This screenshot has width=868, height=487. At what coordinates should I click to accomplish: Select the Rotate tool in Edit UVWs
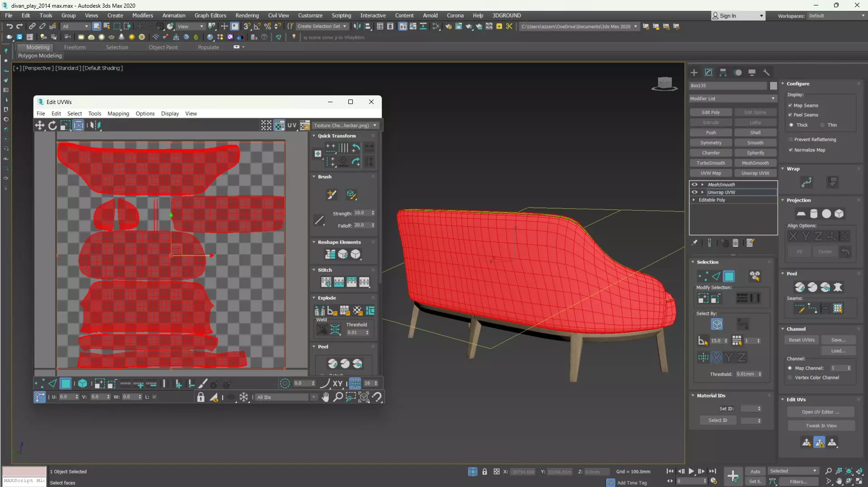pos(52,125)
